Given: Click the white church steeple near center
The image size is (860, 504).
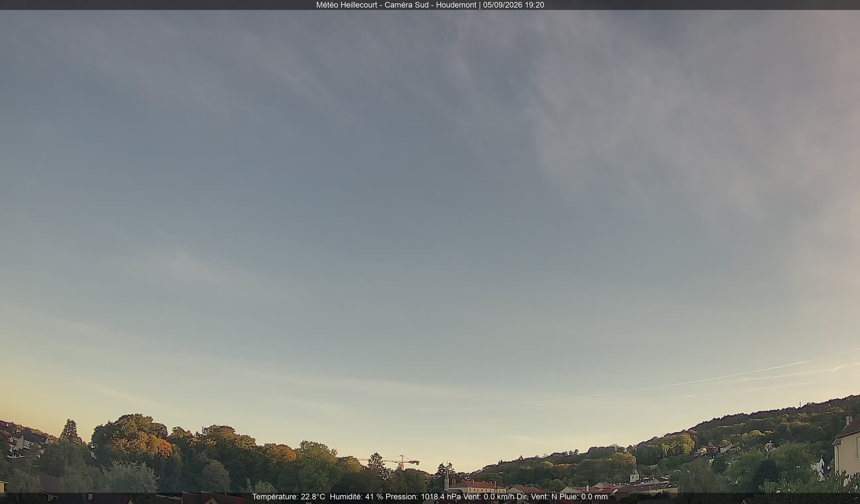Looking at the screenshot, I should [447, 476].
